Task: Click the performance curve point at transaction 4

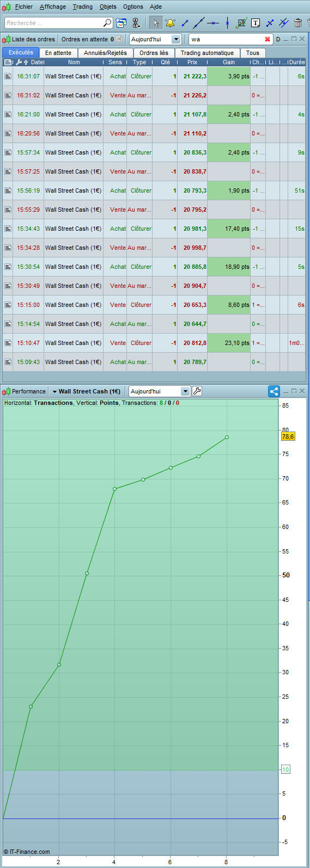Action: point(114,489)
